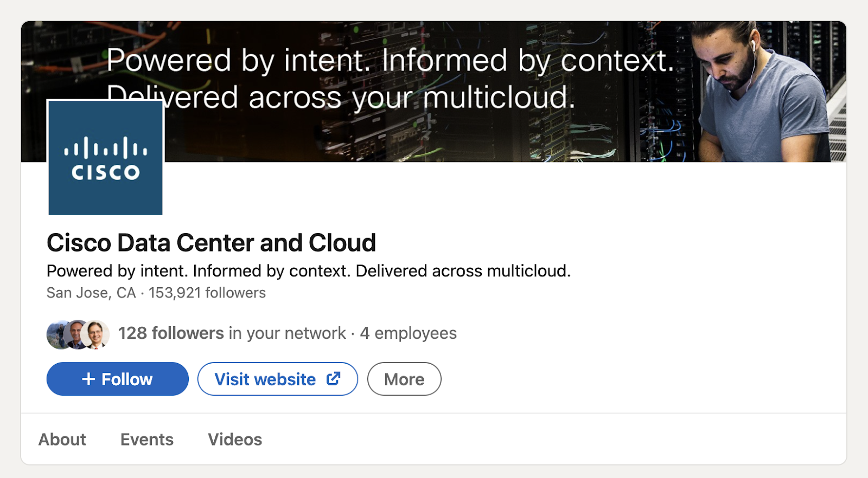Click the tagline below the page title
This screenshot has height=478, width=868.
(309, 270)
